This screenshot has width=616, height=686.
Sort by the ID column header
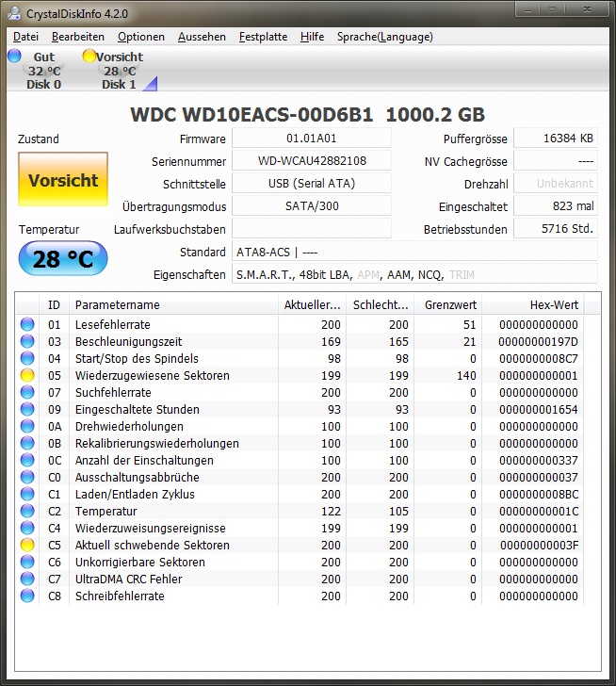pyautogui.click(x=54, y=305)
